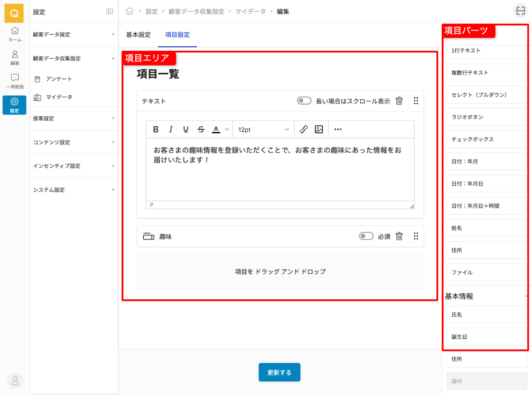532x395 pixels.
Task: Switch to the 基本設定 tab
Action: [138, 35]
